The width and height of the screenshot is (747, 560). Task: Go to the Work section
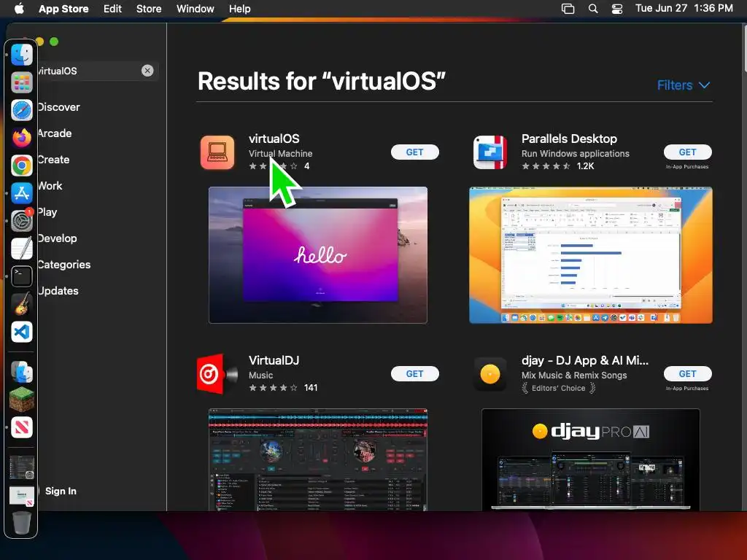50,186
